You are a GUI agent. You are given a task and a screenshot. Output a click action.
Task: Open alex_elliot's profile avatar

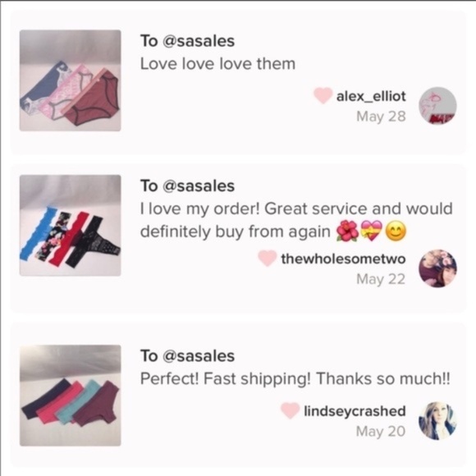[437, 105]
